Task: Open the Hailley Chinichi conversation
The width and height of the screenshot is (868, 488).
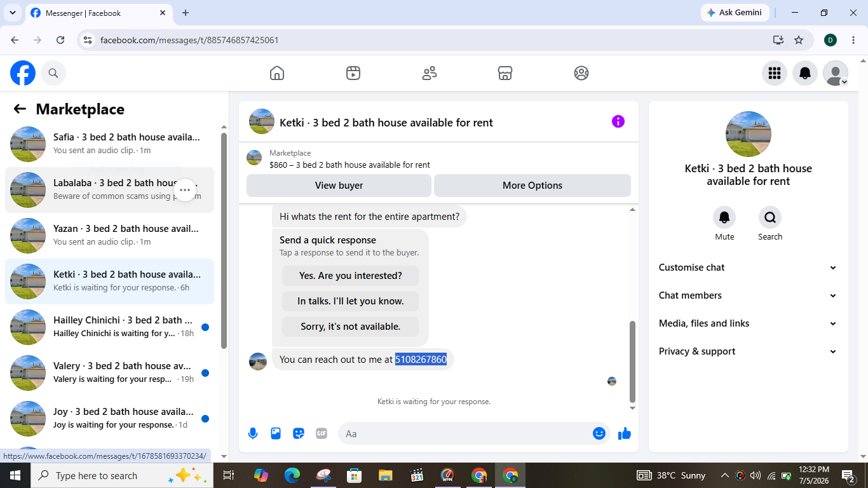Action: (x=109, y=327)
